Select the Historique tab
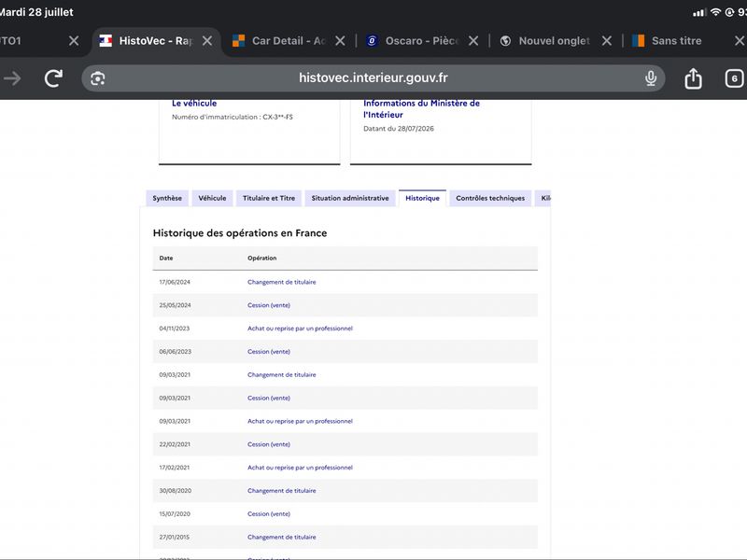Screen dimensions: 747x560 click(x=423, y=198)
